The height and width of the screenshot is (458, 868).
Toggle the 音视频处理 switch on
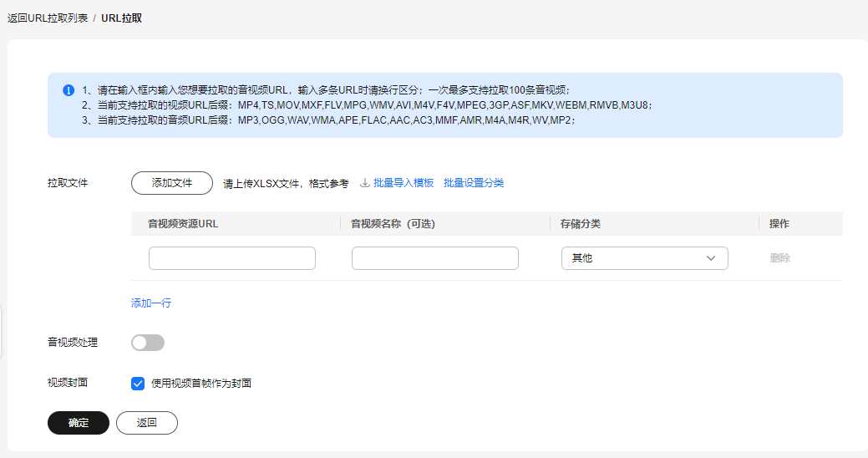[148, 343]
